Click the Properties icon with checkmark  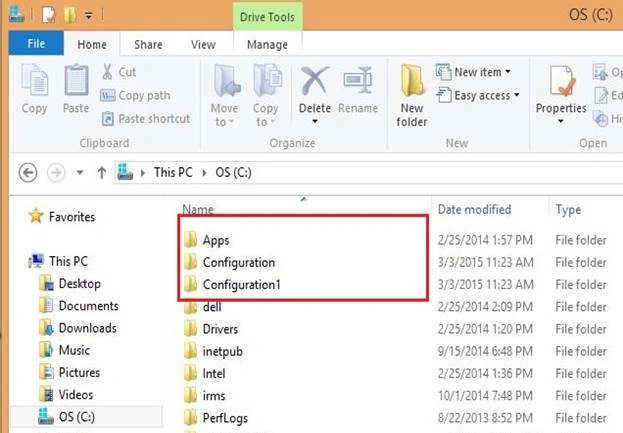[x=561, y=81]
